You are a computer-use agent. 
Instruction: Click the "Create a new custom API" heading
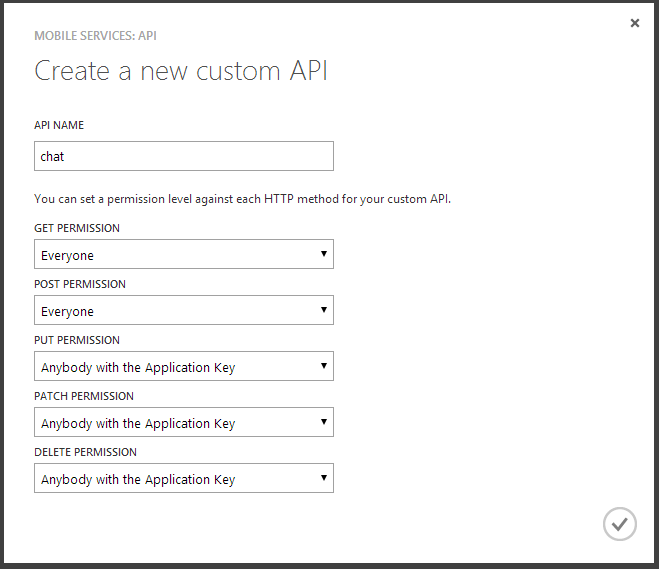tap(181, 71)
